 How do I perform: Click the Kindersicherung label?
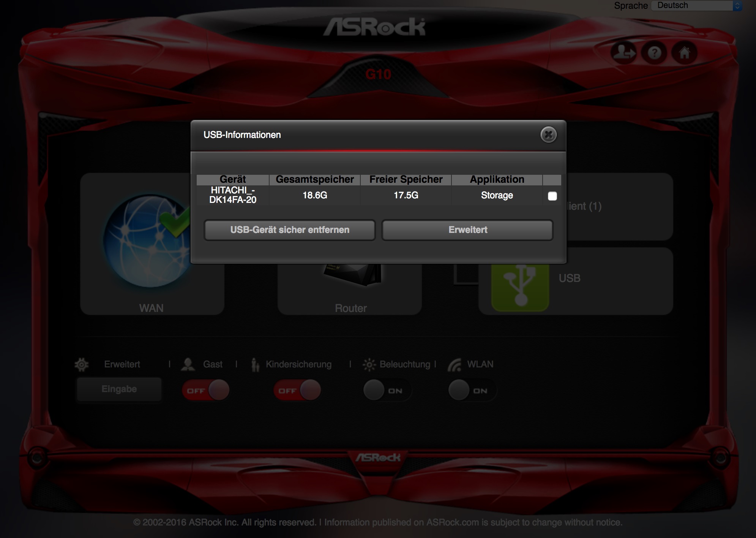pos(298,364)
